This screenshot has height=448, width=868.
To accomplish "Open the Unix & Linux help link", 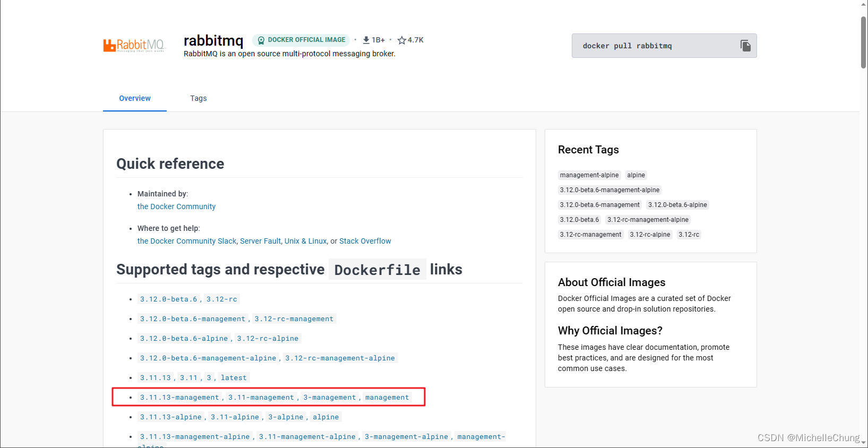I will 306,241.
